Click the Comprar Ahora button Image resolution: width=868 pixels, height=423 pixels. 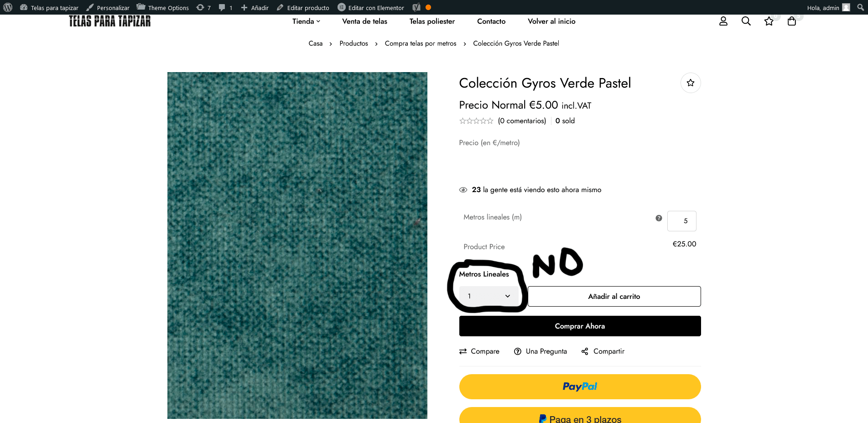[580, 326]
